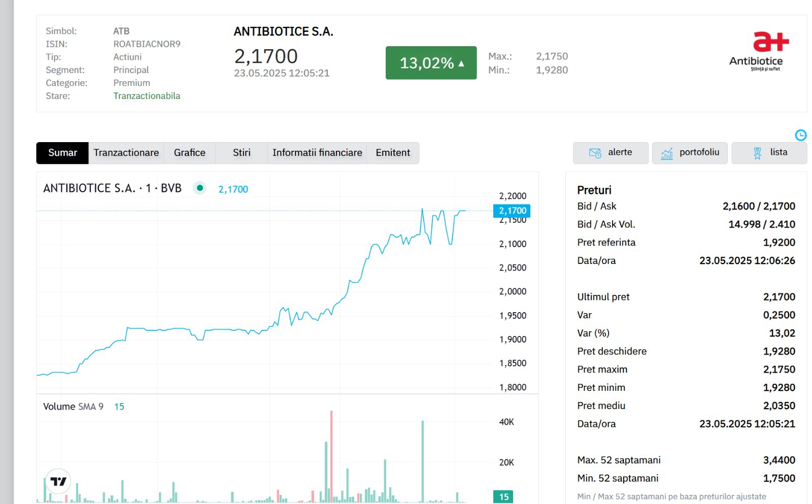This screenshot has height=504, width=812.
Task: Click the ATB symbol value
Action: 121,31
